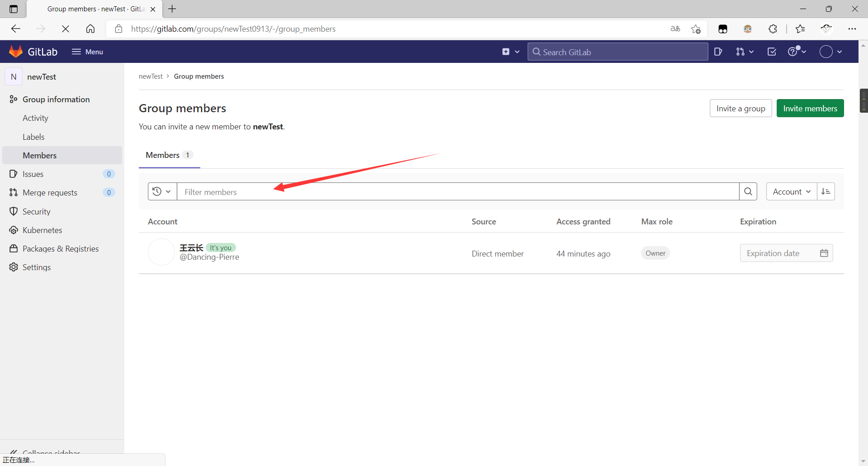Click the Issues sidebar icon
This screenshot has height=466, width=868.
point(14,174)
